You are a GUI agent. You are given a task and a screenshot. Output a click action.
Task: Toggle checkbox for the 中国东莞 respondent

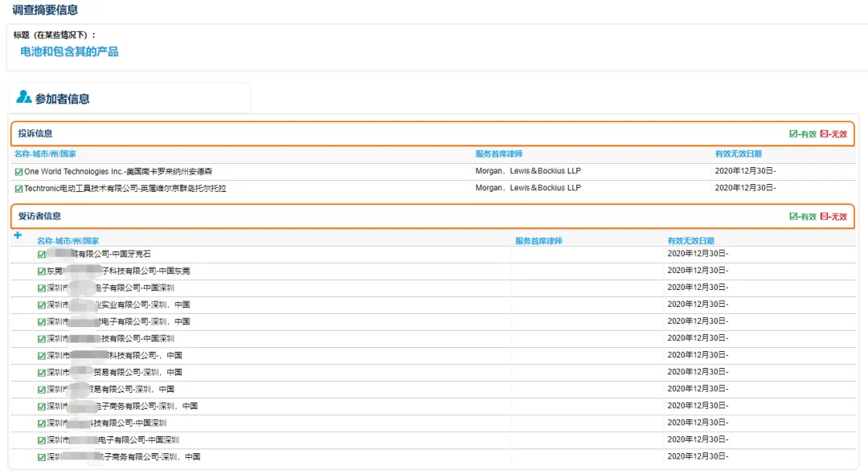click(x=42, y=271)
